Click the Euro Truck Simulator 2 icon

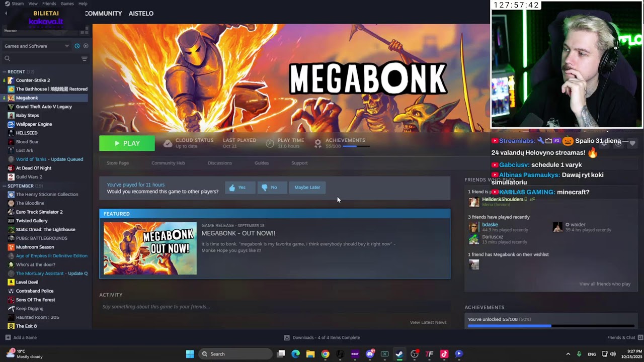(x=11, y=212)
